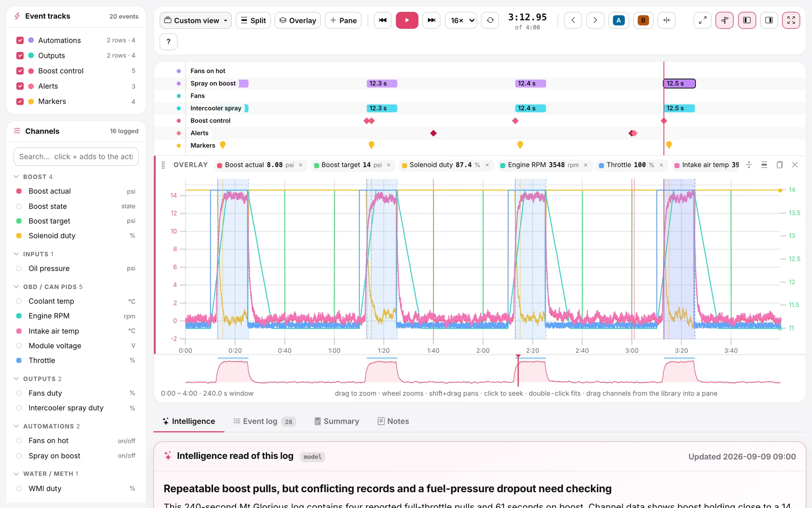This screenshot has width=812, height=508.
Task: Uncheck Markers event track
Action: (20, 102)
